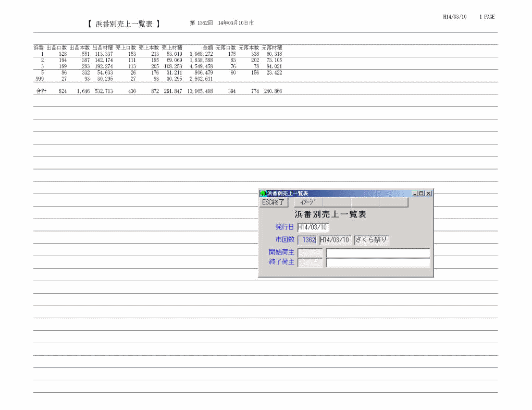Click the 第 1362回 text in report header
The height and width of the screenshot is (410, 532).
click(x=201, y=23)
